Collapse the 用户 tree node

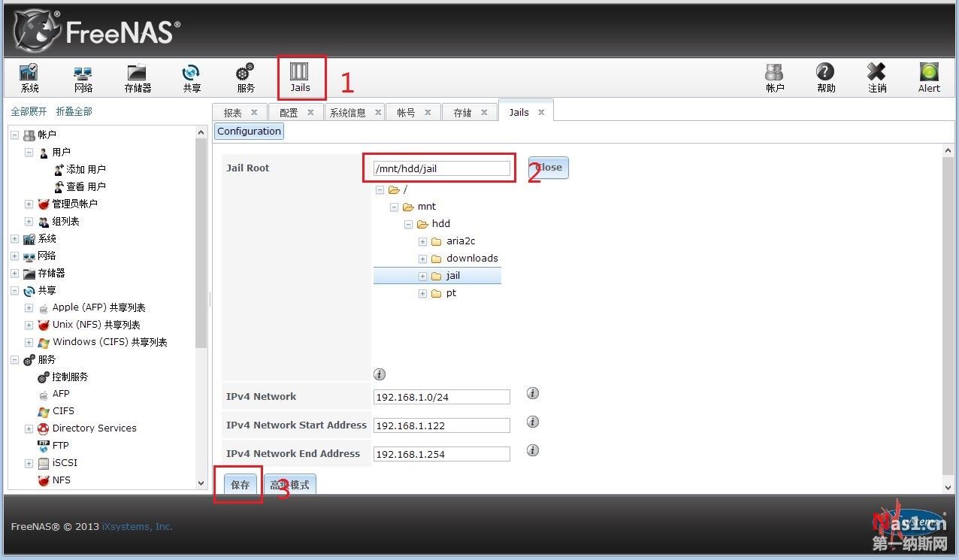pyautogui.click(x=29, y=152)
